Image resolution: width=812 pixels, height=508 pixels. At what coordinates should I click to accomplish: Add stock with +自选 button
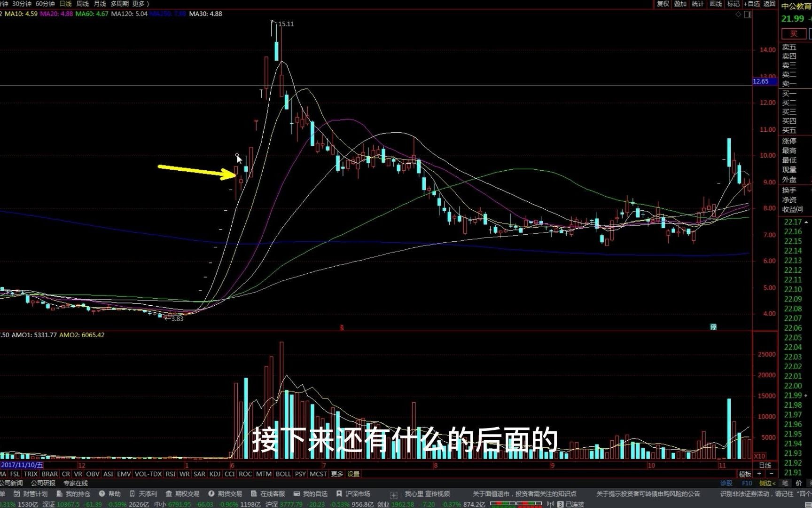751,4
